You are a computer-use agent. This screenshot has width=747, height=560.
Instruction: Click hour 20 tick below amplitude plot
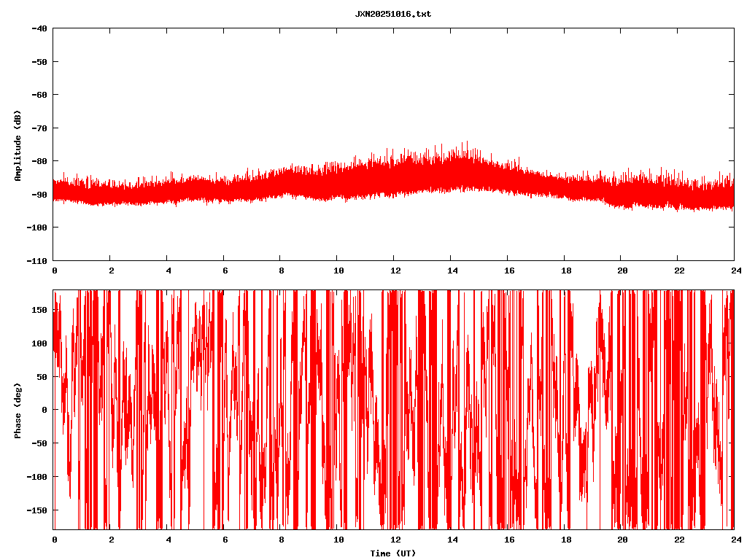point(621,271)
